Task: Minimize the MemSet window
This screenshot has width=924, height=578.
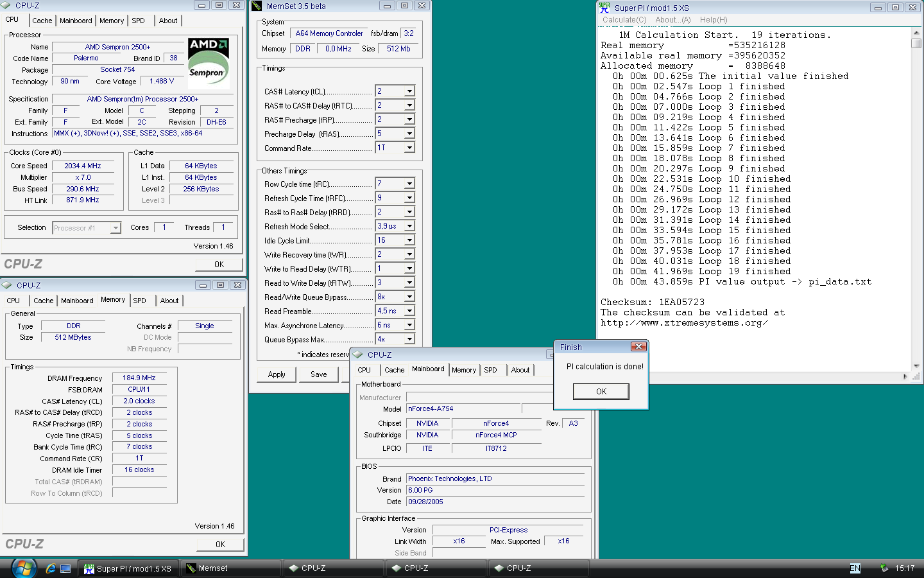Action: [x=387, y=6]
